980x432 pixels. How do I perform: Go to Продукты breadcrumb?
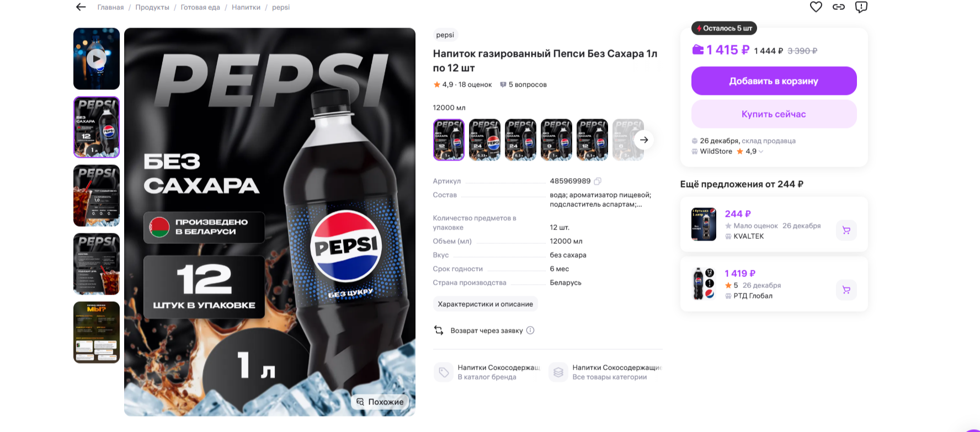click(152, 7)
